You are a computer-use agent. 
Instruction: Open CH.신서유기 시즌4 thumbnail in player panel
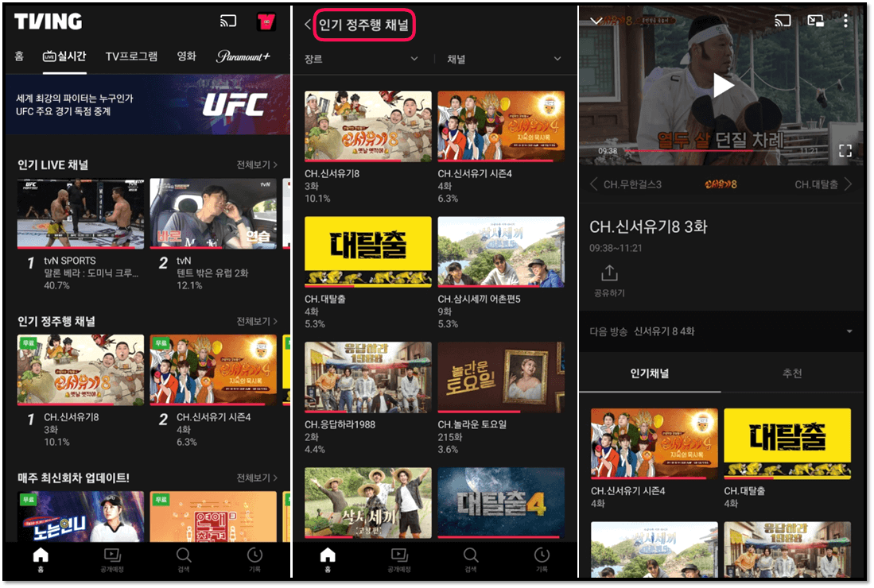655,444
